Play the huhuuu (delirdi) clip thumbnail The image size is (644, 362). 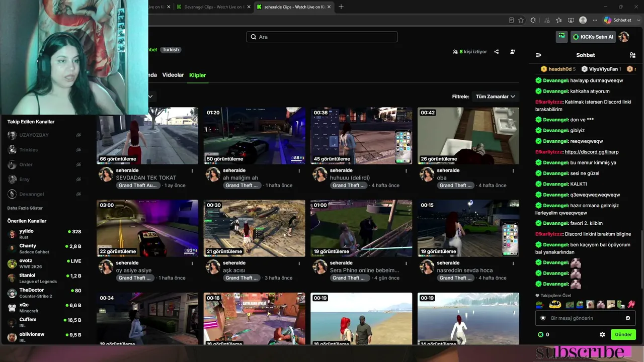(361, 135)
